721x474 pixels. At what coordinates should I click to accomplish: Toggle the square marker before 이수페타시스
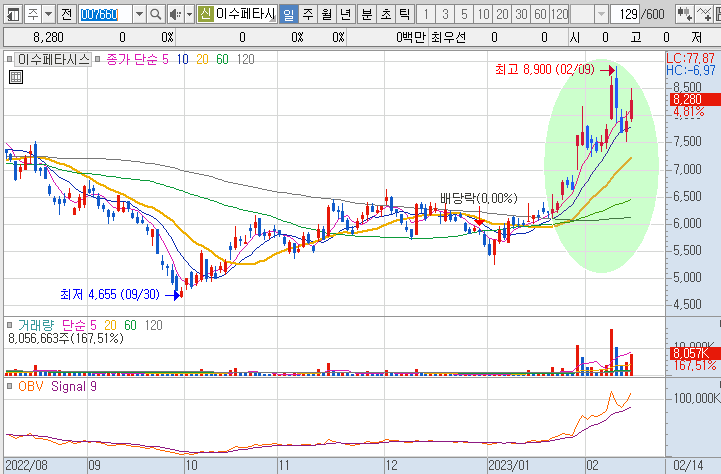(9, 59)
